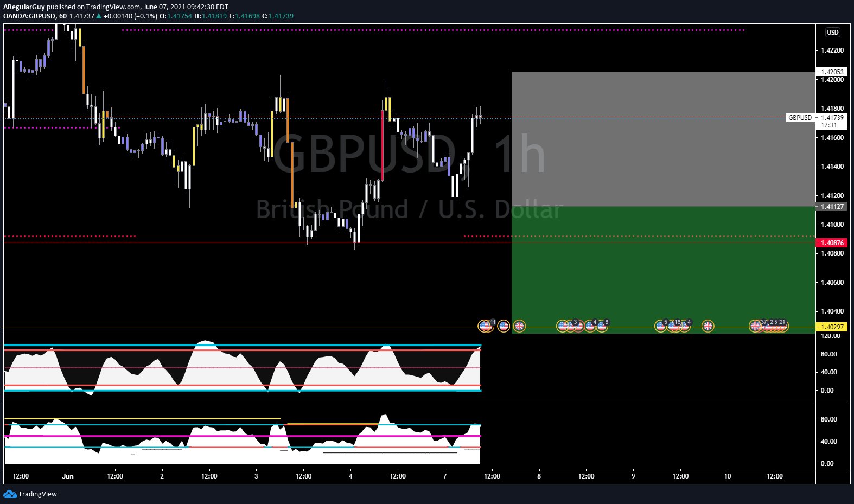Screen dimensions: 854x504
Task: Click the low value 1.41698
Action: [247, 16]
